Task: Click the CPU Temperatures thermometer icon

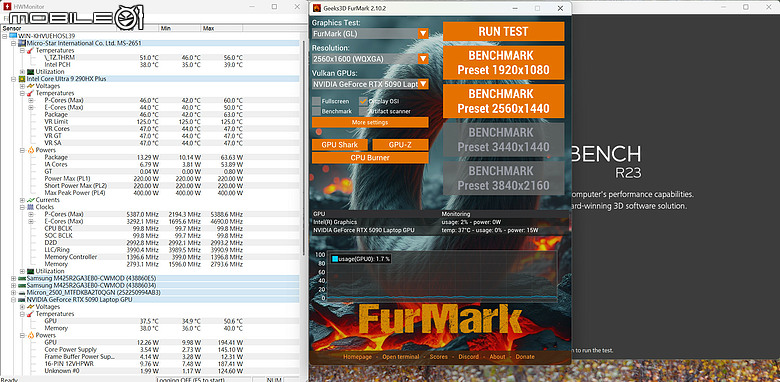Action: click(30, 93)
